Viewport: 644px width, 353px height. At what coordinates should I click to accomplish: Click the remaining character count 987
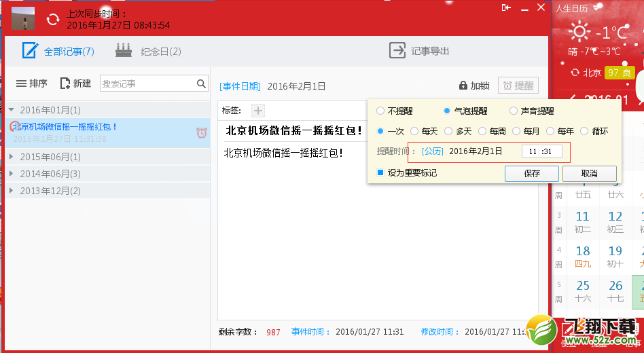273,333
